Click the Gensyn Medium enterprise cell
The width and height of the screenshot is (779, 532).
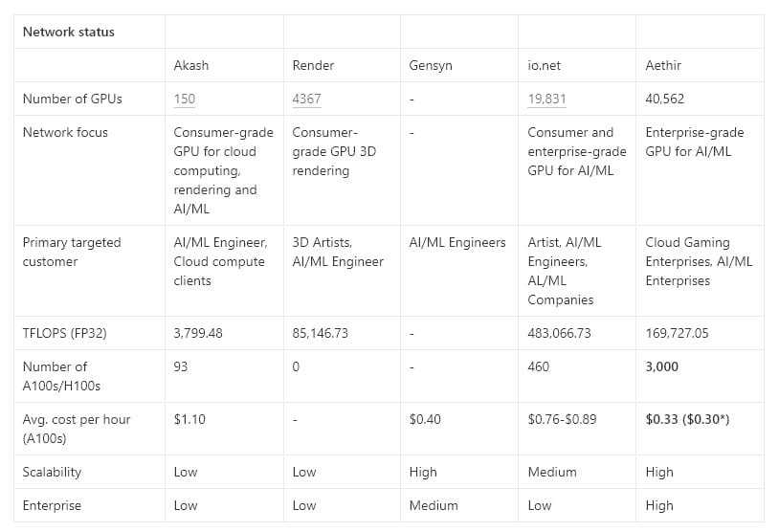[433, 505]
